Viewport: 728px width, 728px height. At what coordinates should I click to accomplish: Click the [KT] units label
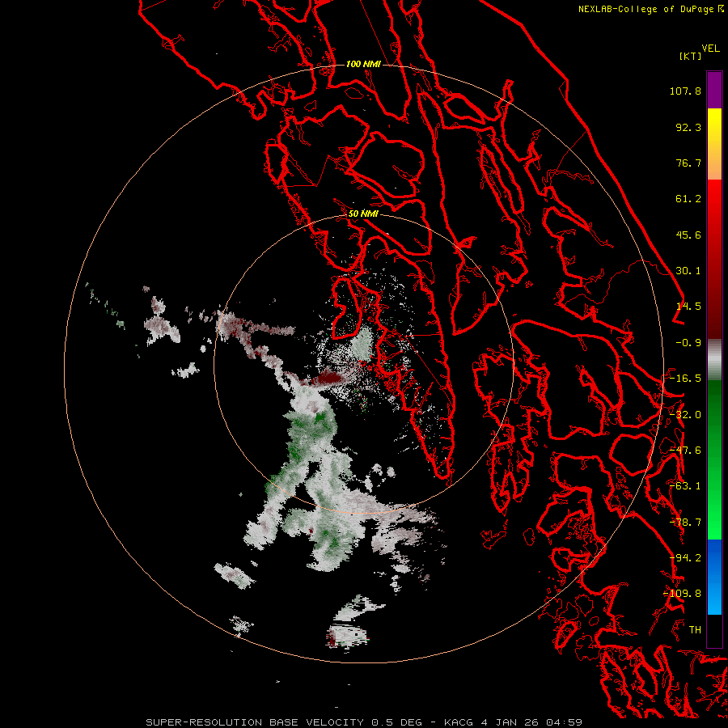691,56
